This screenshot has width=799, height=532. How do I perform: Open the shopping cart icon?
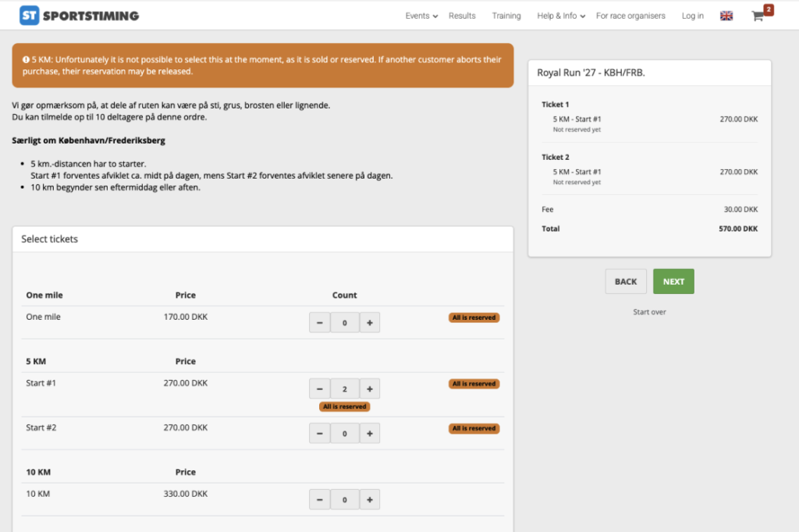coord(758,16)
